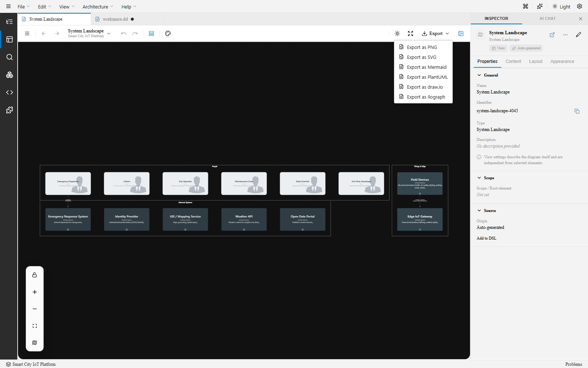Open the code editor sidebar panel
Image resolution: width=588 pixels, height=368 pixels.
(10, 92)
